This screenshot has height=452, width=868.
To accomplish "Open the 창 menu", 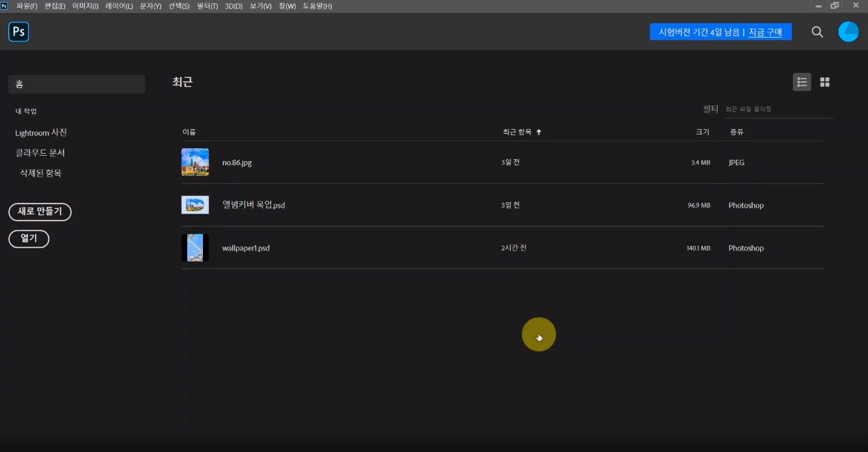I will (x=286, y=5).
